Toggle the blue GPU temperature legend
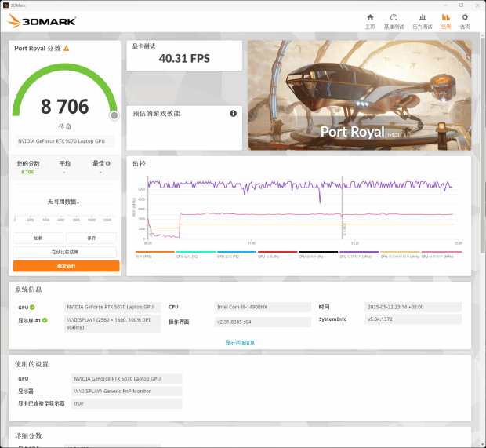Screen dimensions: 486x448 (237, 254)
